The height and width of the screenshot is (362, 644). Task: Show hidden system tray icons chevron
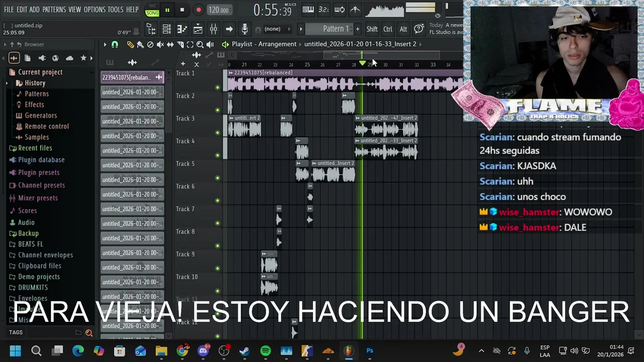(481, 350)
